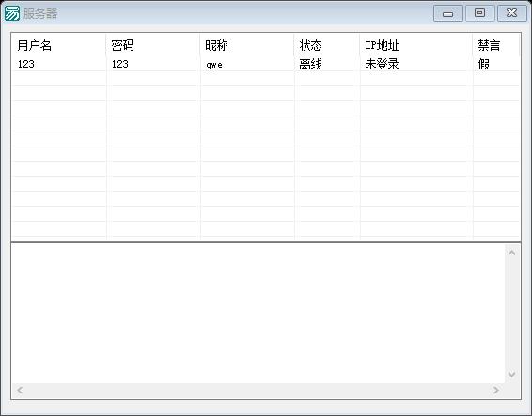Screen dimensions: 532x416
Task: Click the 未登录 IP address cell
Action: (x=382, y=64)
